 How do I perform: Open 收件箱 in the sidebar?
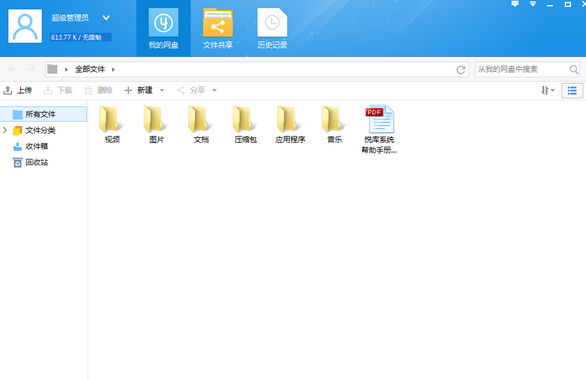pyautogui.click(x=37, y=146)
